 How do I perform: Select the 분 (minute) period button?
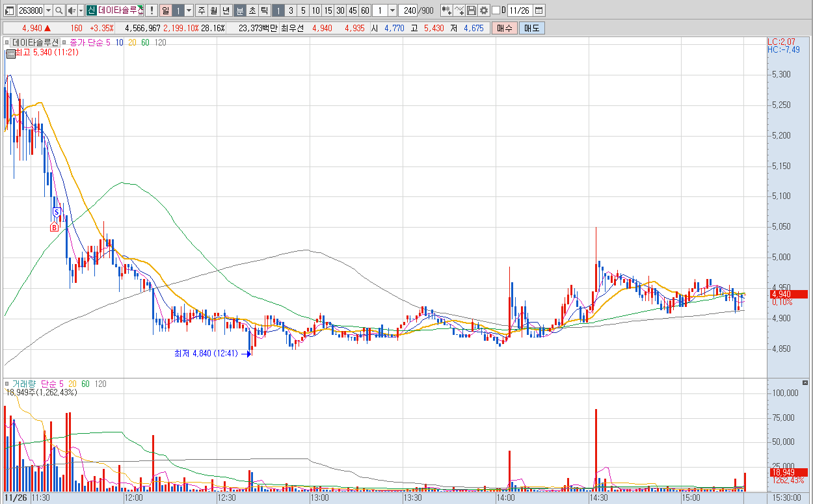[239, 10]
